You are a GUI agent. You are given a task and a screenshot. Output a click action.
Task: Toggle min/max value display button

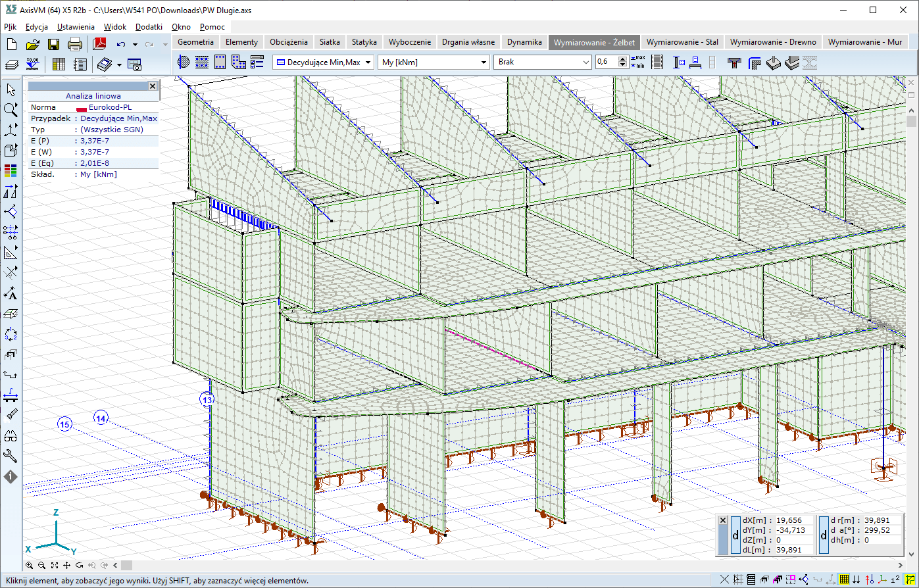[637, 62]
